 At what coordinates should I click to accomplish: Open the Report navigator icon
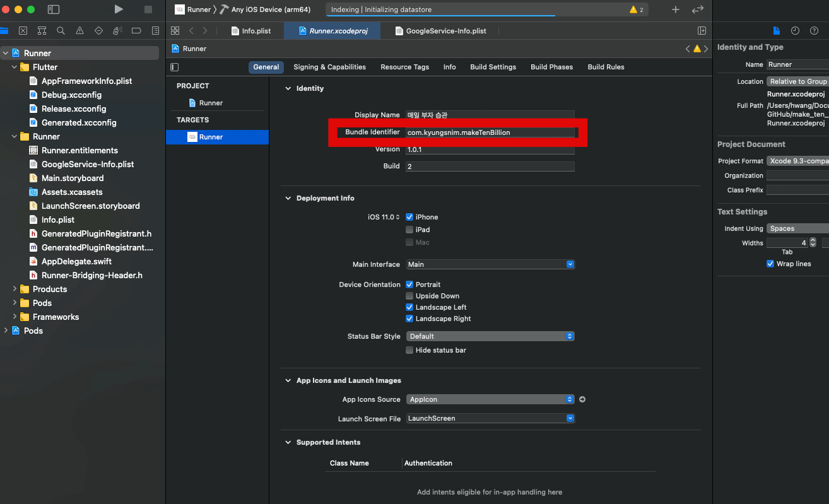point(155,30)
